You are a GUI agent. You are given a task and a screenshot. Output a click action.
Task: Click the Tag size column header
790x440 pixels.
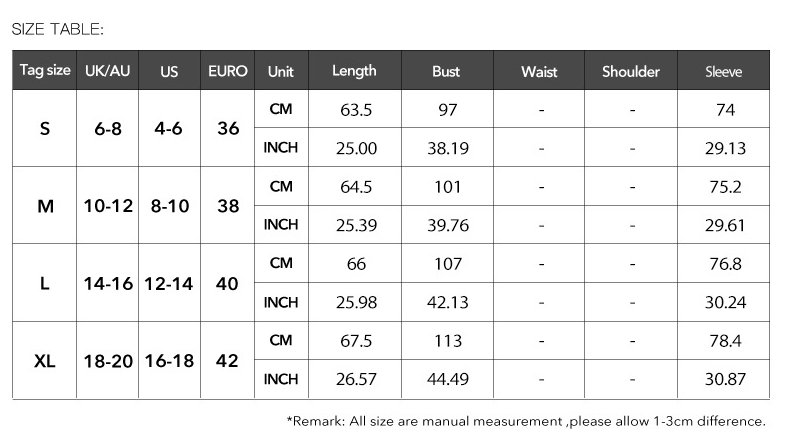[45, 70]
